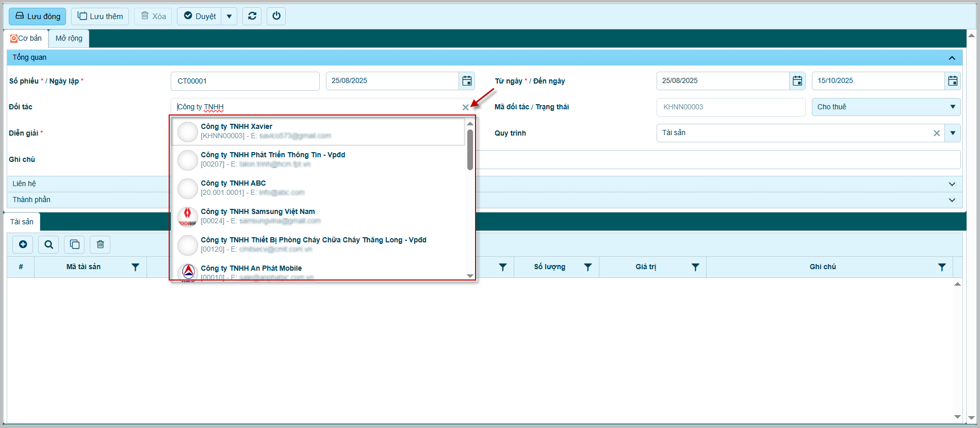Click the Lưu thêm button
The image size is (980, 428).
click(x=100, y=17)
